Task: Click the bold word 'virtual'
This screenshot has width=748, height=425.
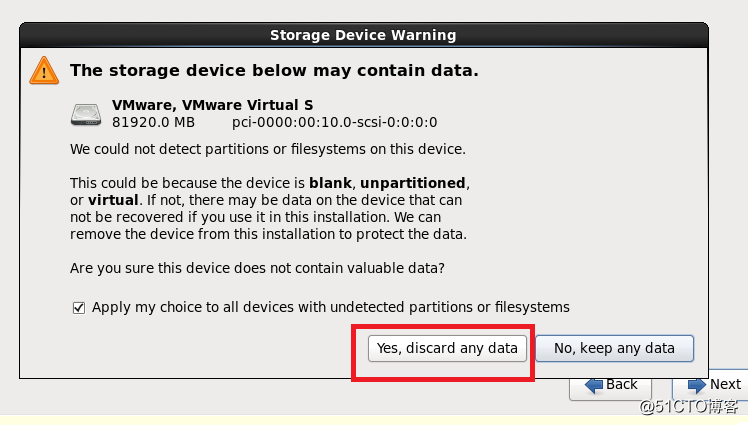Action: [x=113, y=200]
